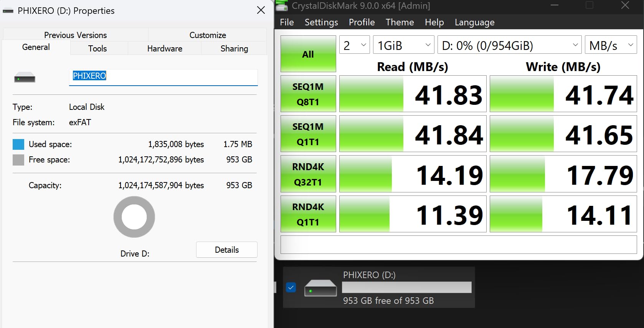644x328 pixels.
Task: Click the CrystalDiskMark app icon in title bar
Action: [x=282, y=6]
